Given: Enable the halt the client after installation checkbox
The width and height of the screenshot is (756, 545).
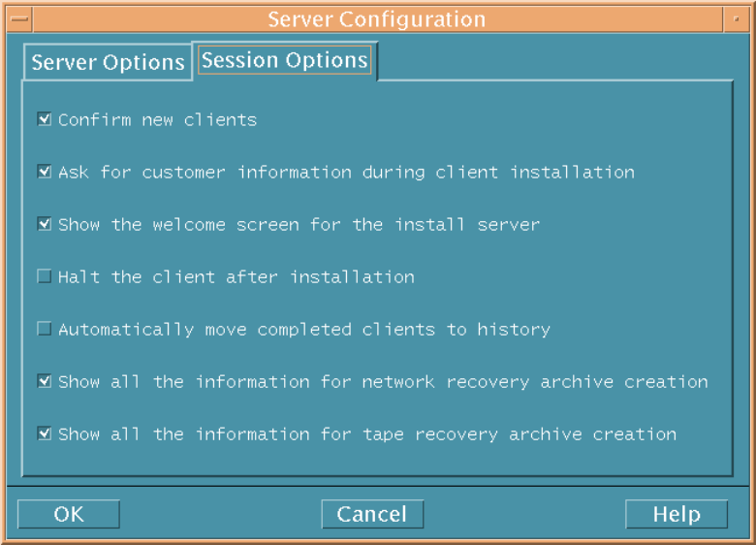Looking at the screenshot, I should click(45, 276).
